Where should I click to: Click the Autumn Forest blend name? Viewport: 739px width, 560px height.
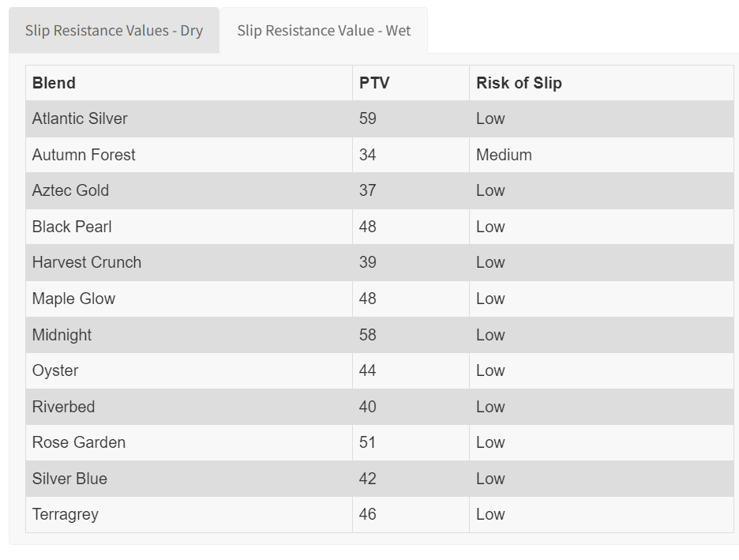click(x=84, y=155)
